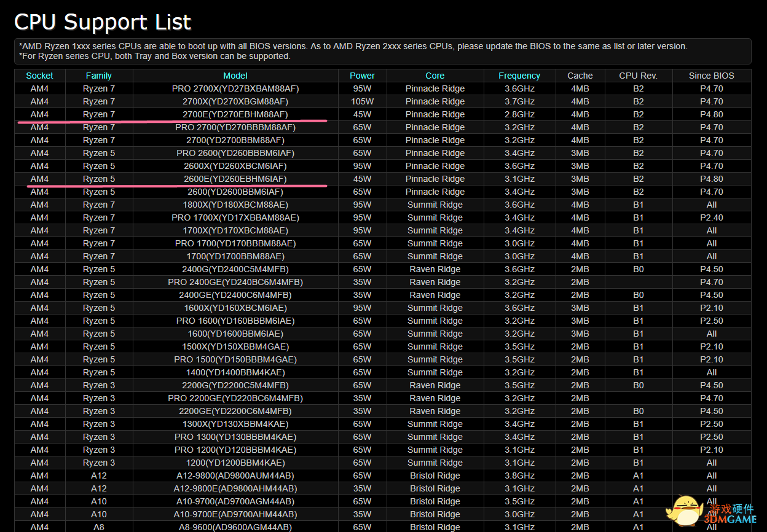767x532 pixels.
Task: Select model A10-9700(AD9700AGM44AB)
Action: [x=235, y=501]
